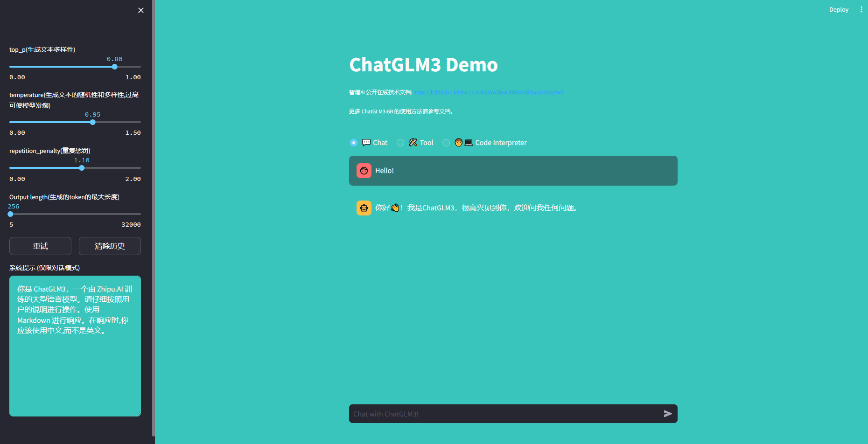Select the Tool mode radio button
Image resolution: width=868 pixels, height=444 pixels.
(x=400, y=143)
